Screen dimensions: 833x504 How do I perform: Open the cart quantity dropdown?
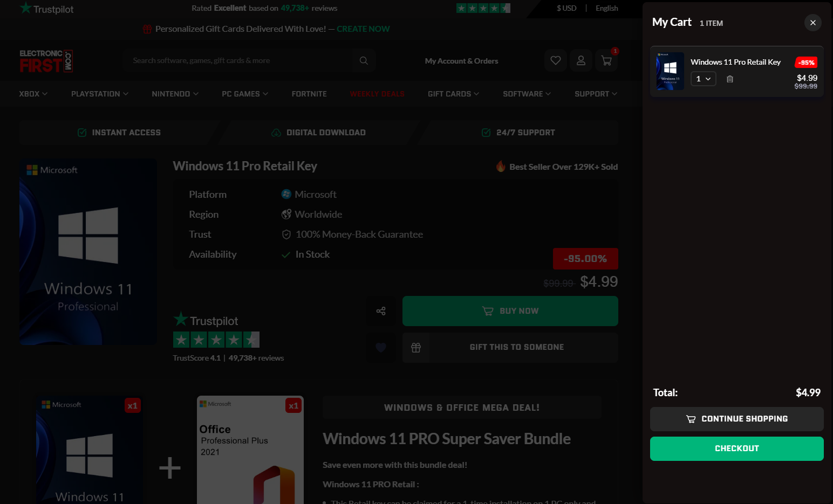(703, 79)
